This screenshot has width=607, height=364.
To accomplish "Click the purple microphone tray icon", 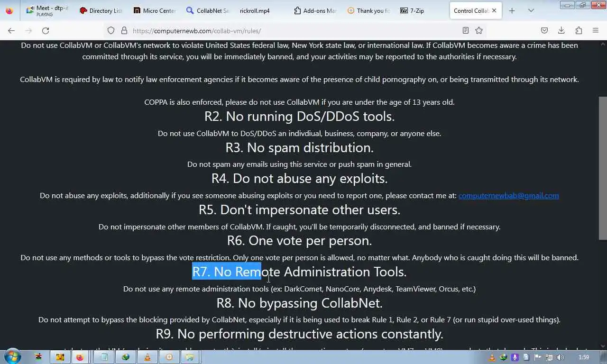I will (515, 357).
